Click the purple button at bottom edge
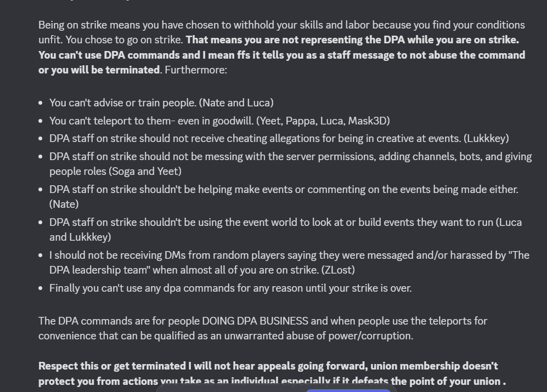 tap(348, 390)
